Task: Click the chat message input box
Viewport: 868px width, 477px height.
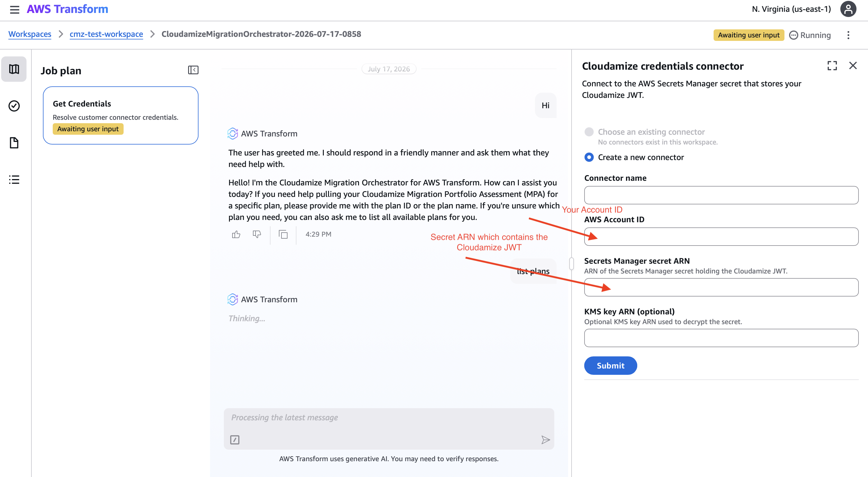Action: [x=389, y=429]
